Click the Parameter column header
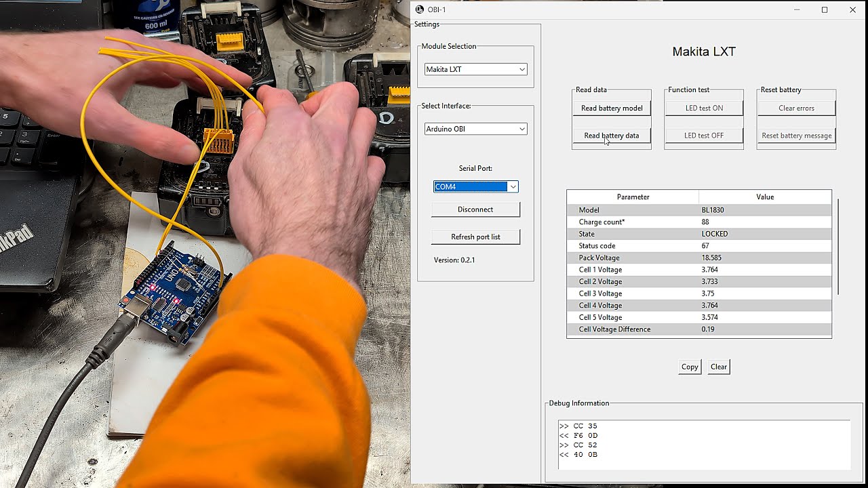Viewport: 868px width, 488px height. [633, 197]
